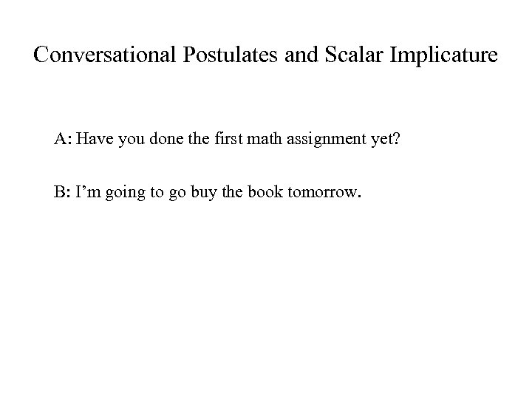
Task: Click the word "done" in line A
Action: pyautogui.click(x=162, y=138)
